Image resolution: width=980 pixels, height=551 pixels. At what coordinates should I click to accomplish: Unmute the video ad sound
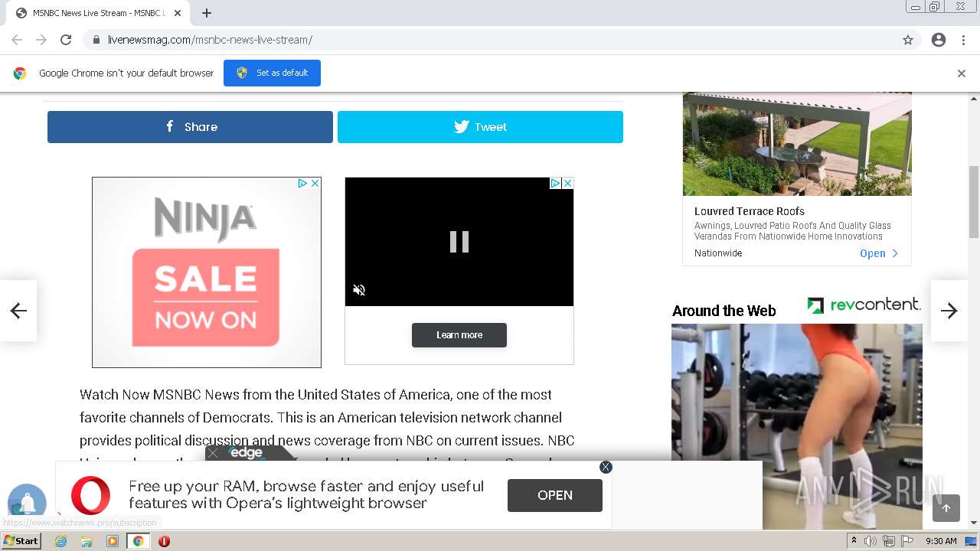(x=359, y=290)
